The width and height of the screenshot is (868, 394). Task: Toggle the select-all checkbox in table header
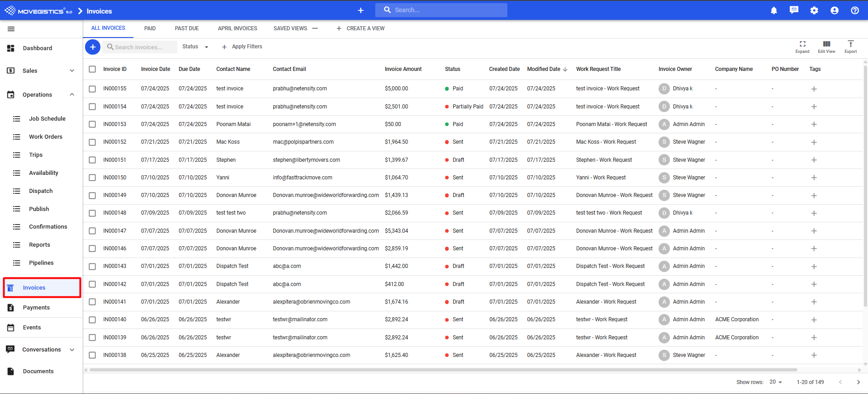point(92,69)
